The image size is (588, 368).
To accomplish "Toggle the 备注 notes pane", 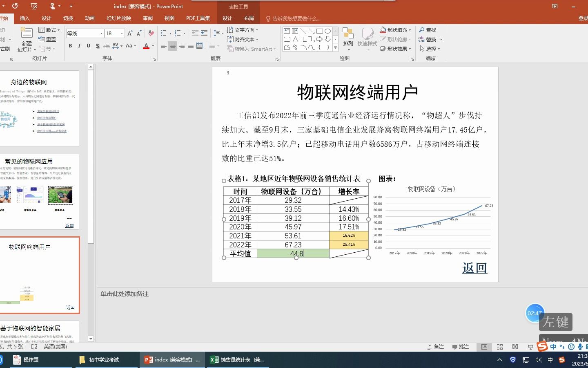I will pos(436,347).
